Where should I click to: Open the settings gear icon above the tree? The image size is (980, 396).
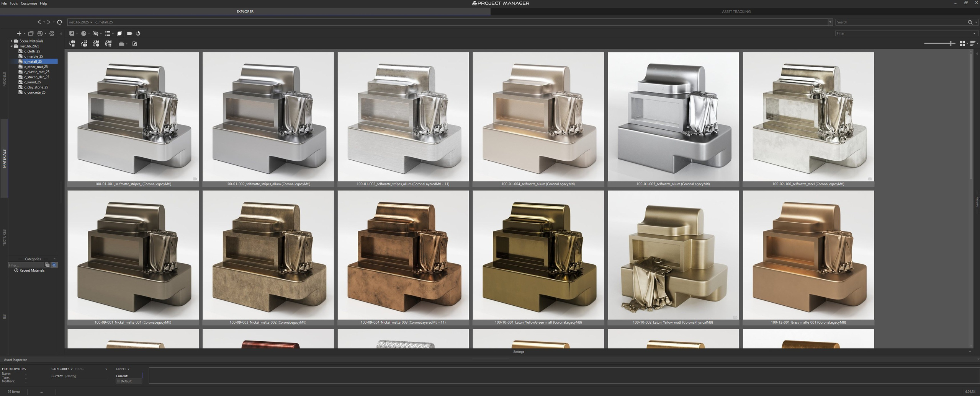(x=52, y=34)
